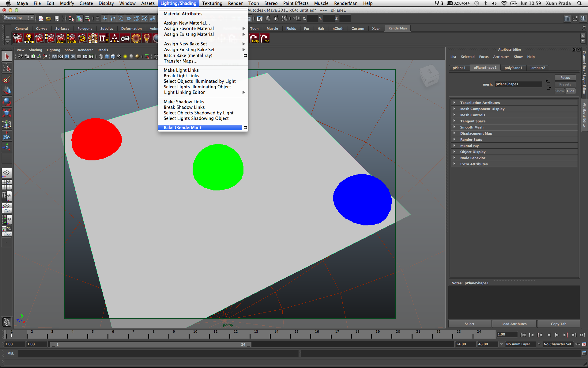This screenshot has height=368, width=588.
Task: Switch to four view layout
Action: (x=7, y=185)
